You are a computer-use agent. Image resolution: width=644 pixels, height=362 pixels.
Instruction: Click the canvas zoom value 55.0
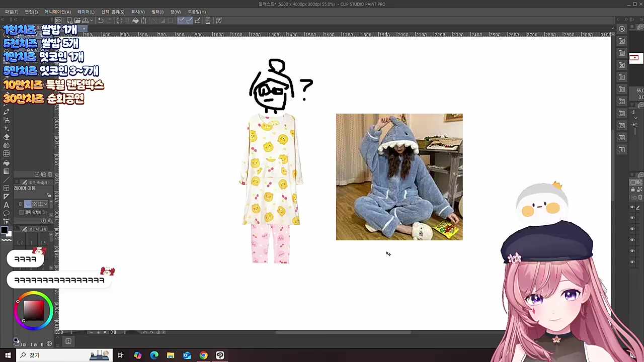59,332
